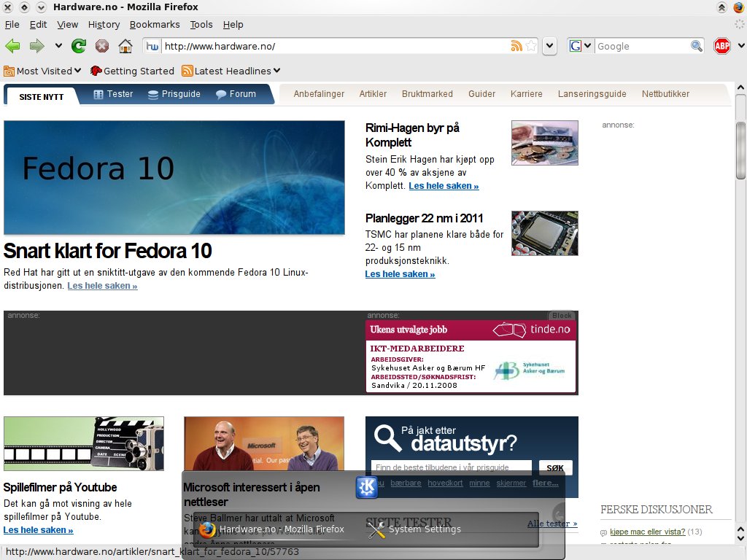This screenshot has height=560, width=747.
Task: Open the kjøpe mac eller vista? discussion
Action: pos(648,532)
